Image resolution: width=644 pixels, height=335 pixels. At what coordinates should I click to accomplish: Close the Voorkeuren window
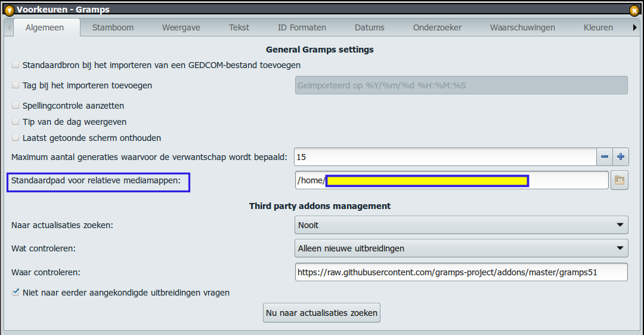click(634, 10)
